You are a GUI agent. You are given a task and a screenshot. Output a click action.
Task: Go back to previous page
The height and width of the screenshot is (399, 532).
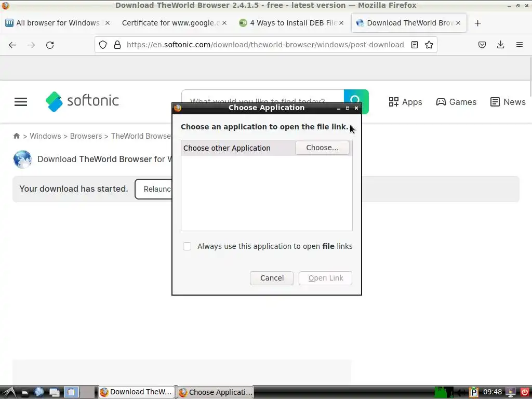coord(12,45)
